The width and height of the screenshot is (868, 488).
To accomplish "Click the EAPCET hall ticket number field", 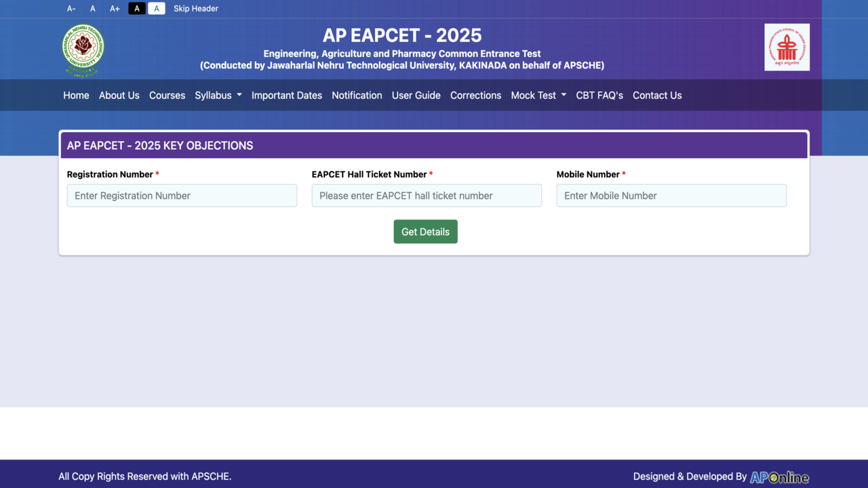I will coord(427,196).
